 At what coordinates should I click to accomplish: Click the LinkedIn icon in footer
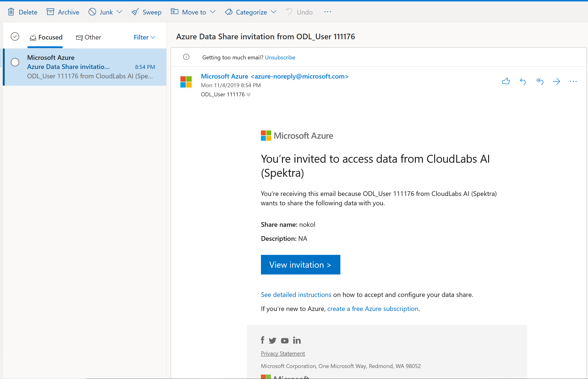pos(297,340)
